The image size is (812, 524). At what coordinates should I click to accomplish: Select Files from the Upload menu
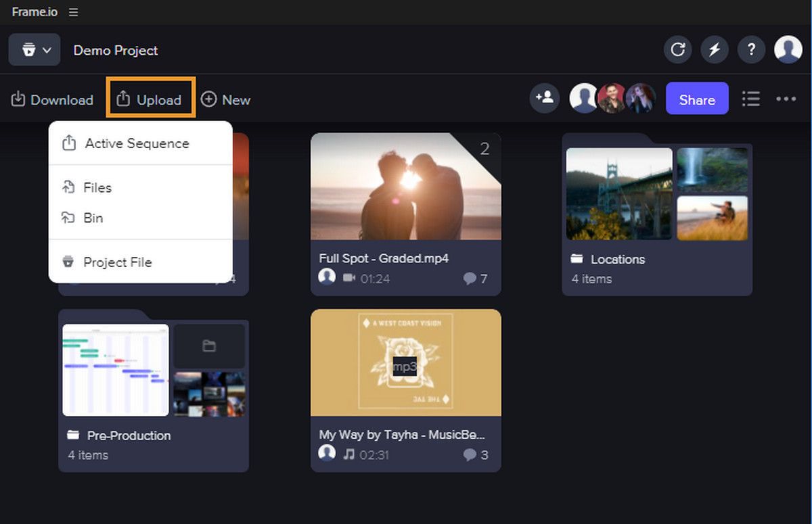click(97, 187)
